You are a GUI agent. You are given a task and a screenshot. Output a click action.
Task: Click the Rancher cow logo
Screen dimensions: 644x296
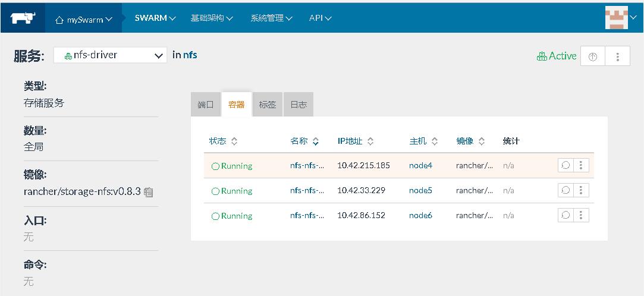coord(23,18)
